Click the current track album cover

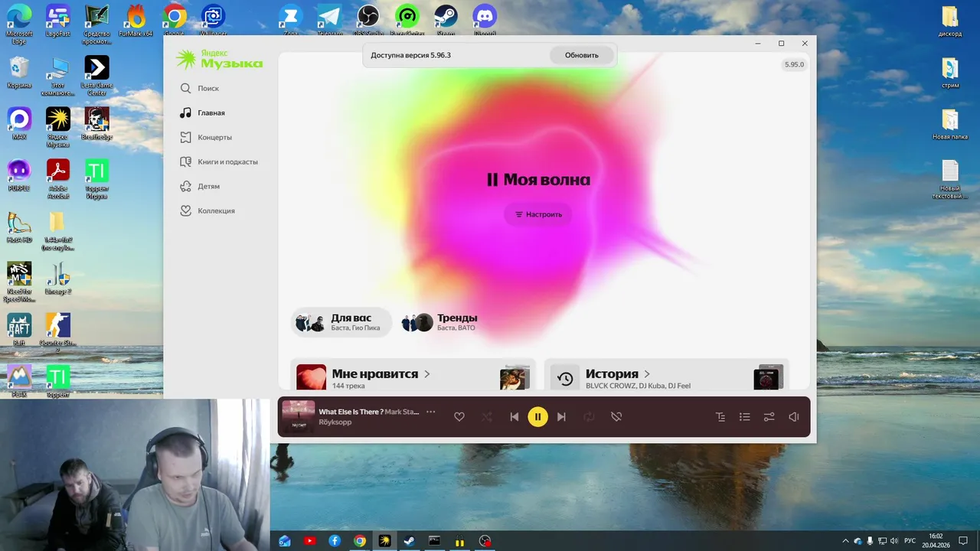(299, 416)
